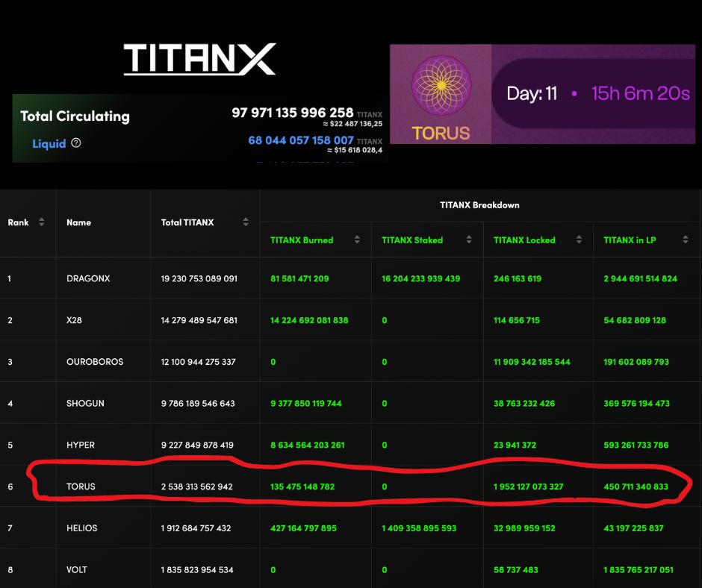
Task: Sort table by Rank column arrows
Action: (41, 222)
